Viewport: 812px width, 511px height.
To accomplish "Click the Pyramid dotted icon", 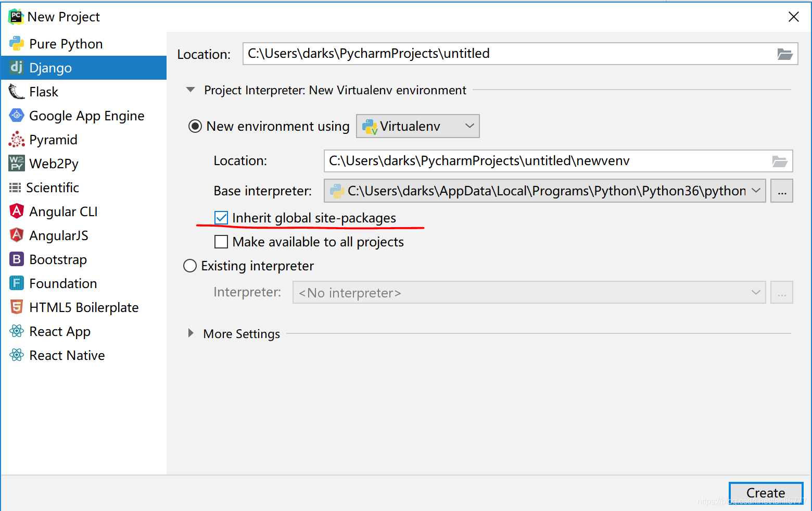I will click(x=17, y=139).
